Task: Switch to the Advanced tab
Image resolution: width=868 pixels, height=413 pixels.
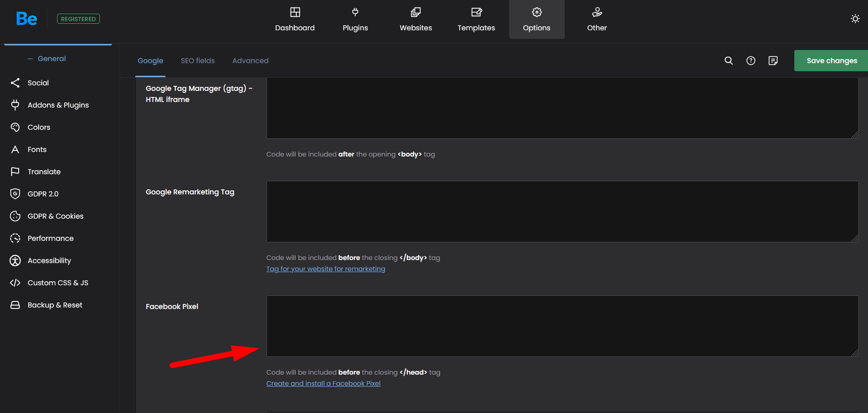Action: coord(250,61)
